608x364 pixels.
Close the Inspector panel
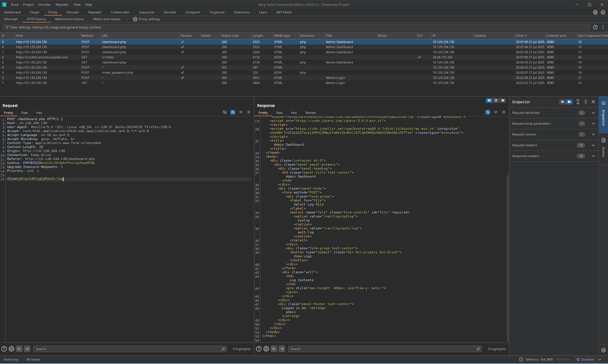pyautogui.click(x=593, y=102)
